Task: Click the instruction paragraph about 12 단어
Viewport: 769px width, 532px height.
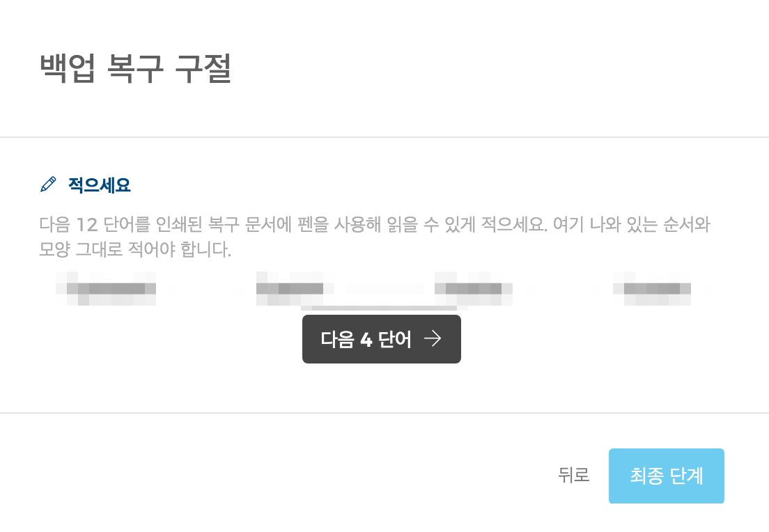Action: tap(375, 235)
